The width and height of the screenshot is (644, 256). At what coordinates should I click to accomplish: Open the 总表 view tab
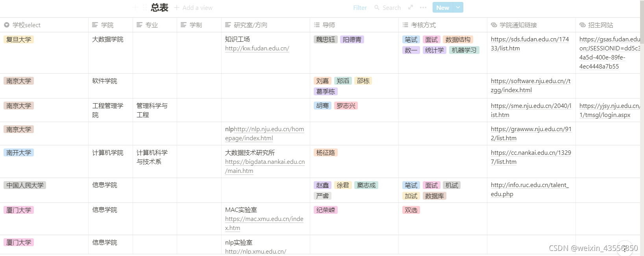coord(159,7)
